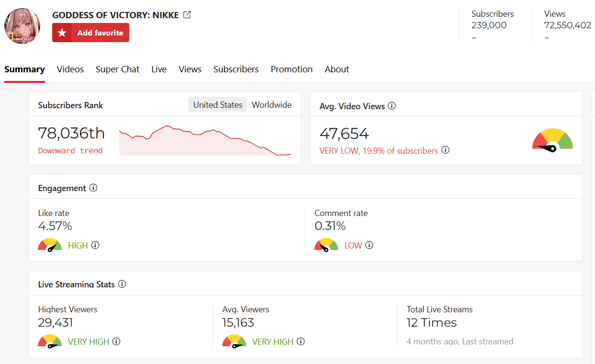Go to the Live tab
595x364 pixels.
click(159, 69)
